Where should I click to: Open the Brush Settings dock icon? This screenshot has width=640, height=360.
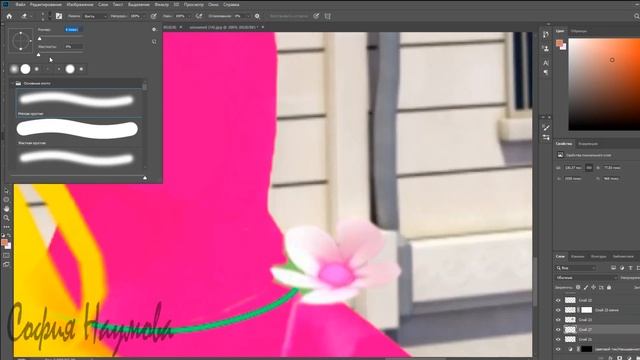546,128
